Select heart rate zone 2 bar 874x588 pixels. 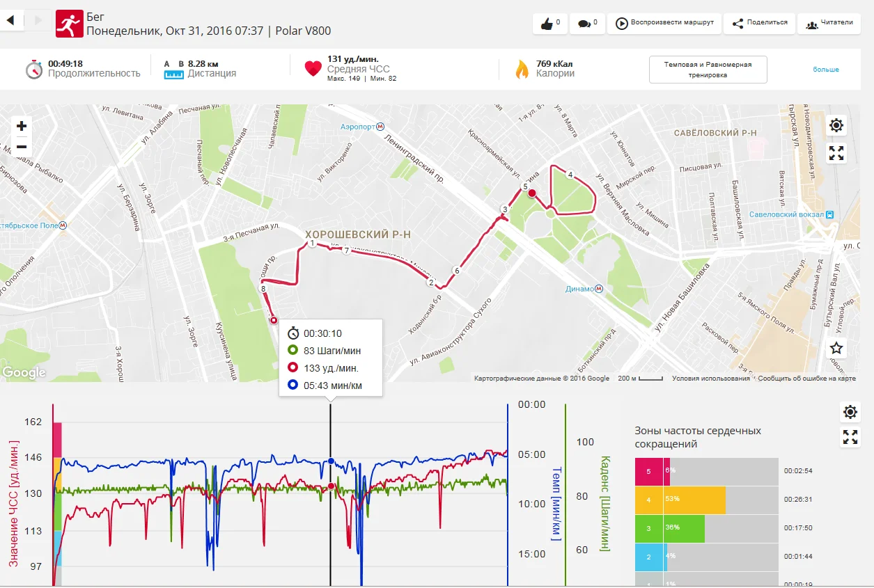click(x=706, y=557)
